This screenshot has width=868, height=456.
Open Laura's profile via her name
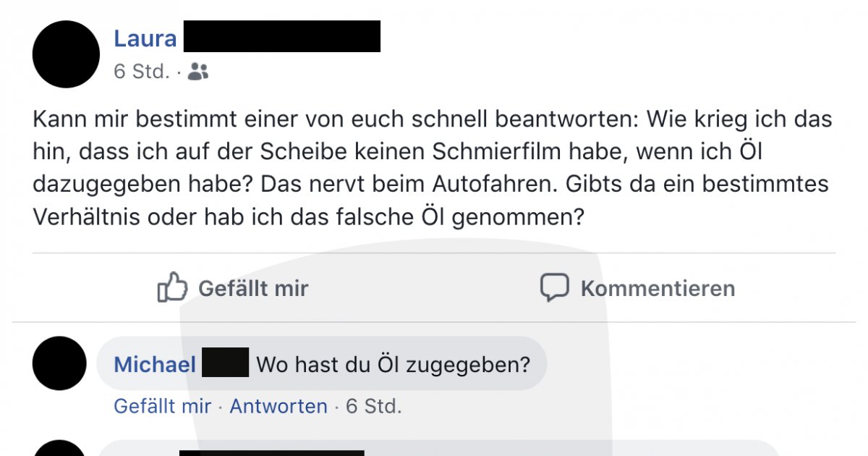point(145,38)
